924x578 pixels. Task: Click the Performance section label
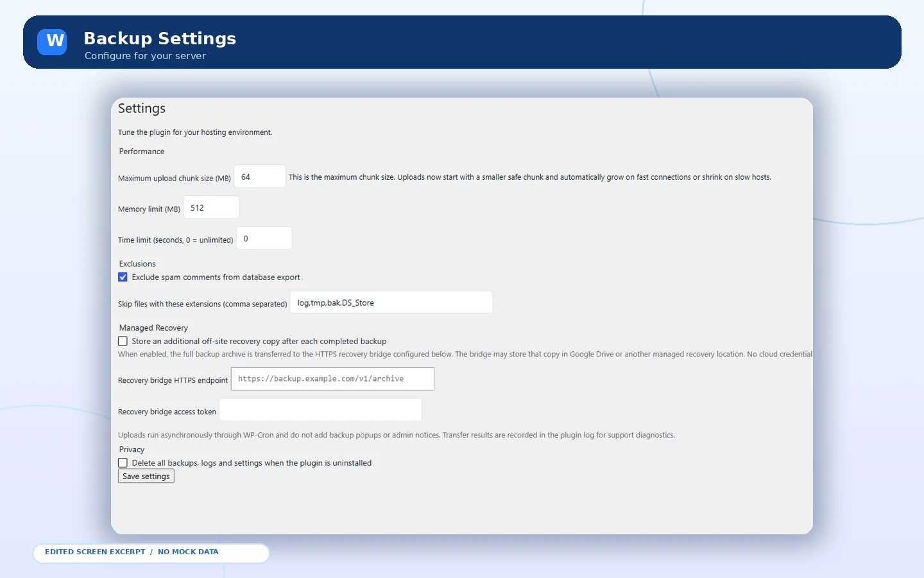pos(142,152)
